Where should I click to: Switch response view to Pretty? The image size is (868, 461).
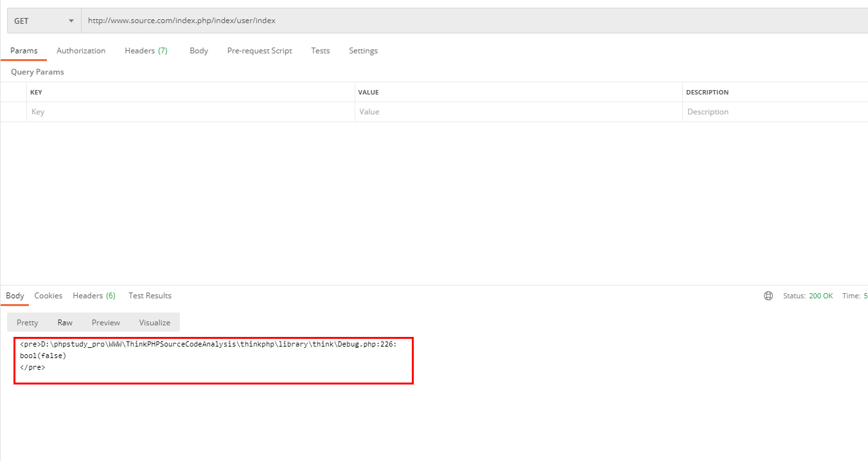(x=27, y=323)
